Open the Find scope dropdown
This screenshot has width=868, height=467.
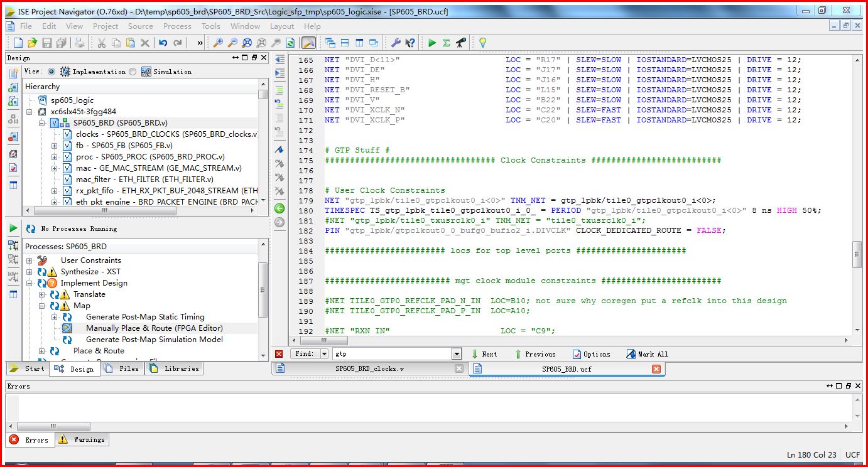pos(325,354)
